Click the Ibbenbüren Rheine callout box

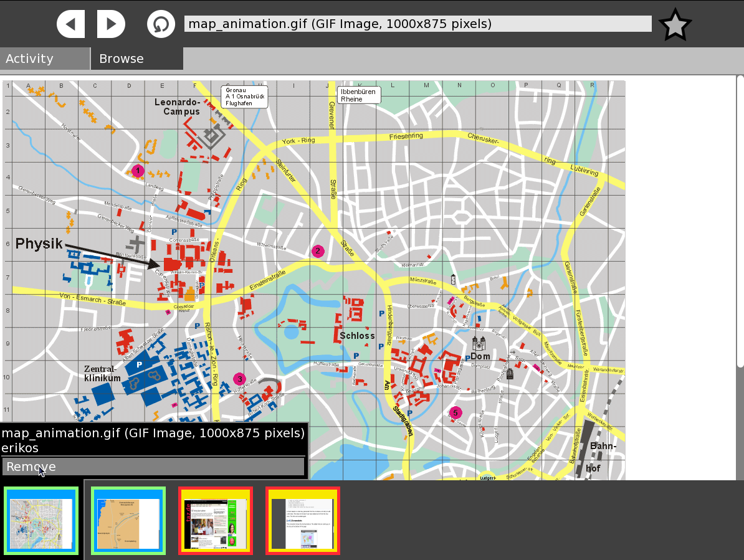coord(358,95)
